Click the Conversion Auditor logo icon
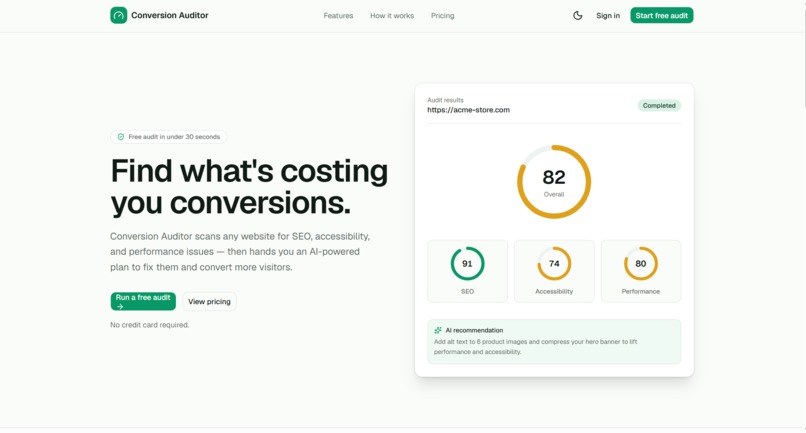This screenshot has height=433, width=806. pos(118,15)
